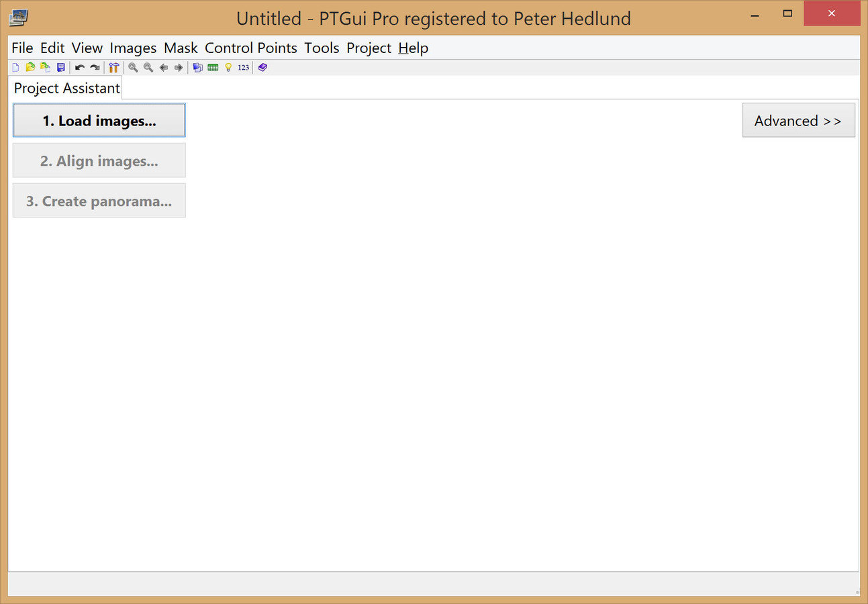Image resolution: width=868 pixels, height=604 pixels.
Task: Click the left arrow toolbar icon
Action: pos(163,67)
